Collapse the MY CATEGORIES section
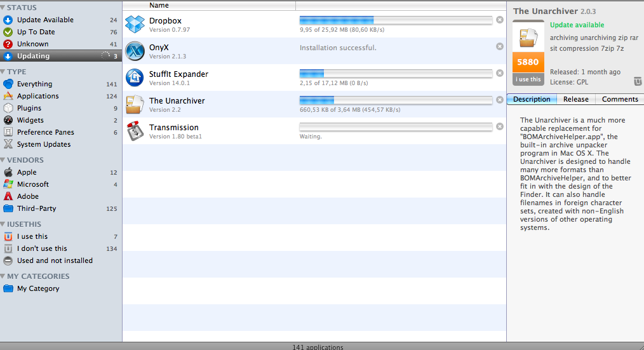The width and height of the screenshot is (644, 350). click(3, 276)
